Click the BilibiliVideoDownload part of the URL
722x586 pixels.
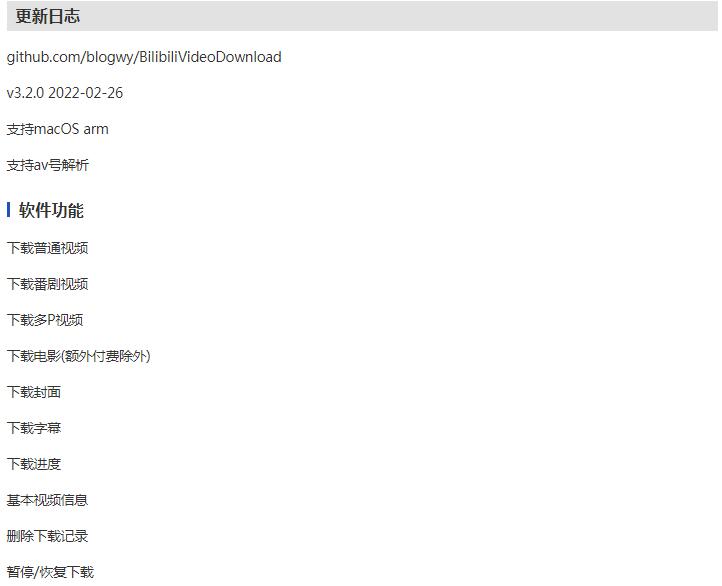[x=210, y=57]
